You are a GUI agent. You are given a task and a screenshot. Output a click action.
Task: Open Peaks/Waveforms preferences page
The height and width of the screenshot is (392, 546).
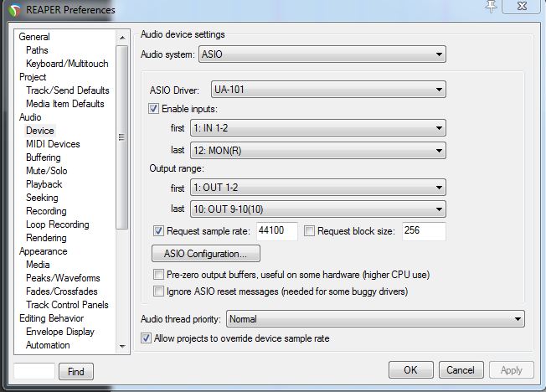[x=63, y=278]
